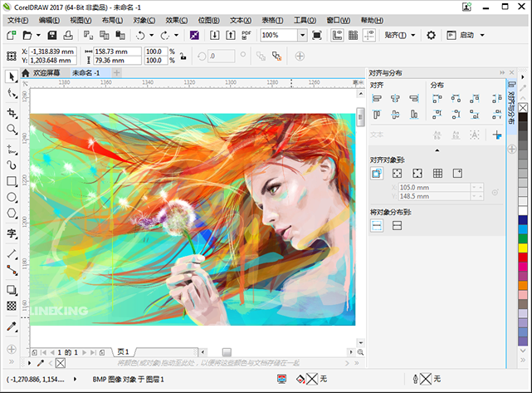Add new document tab plus button
Image resolution: width=532 pixels, height=393 pixels.
116,72
